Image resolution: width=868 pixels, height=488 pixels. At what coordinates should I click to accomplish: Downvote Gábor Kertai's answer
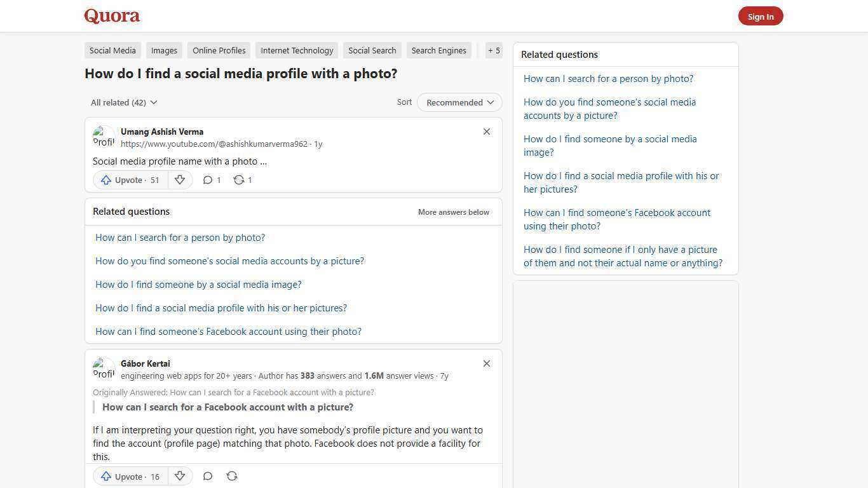(x=180, y=476)
